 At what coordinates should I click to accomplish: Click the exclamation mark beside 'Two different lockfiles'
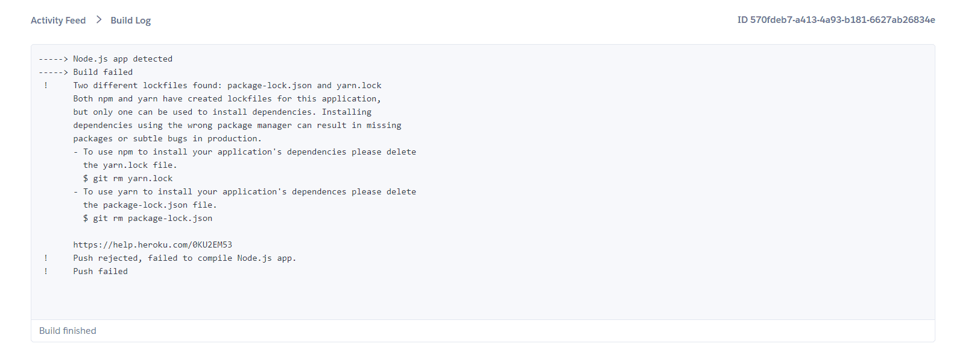[46, 85]
